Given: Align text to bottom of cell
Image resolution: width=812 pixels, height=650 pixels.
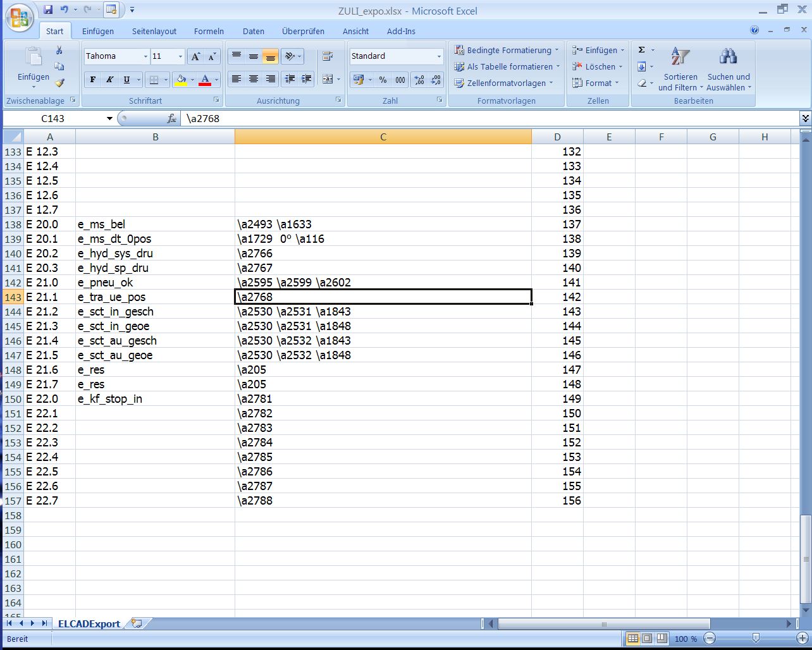Looking at the screenshot, I should click(x=271, y=56).
